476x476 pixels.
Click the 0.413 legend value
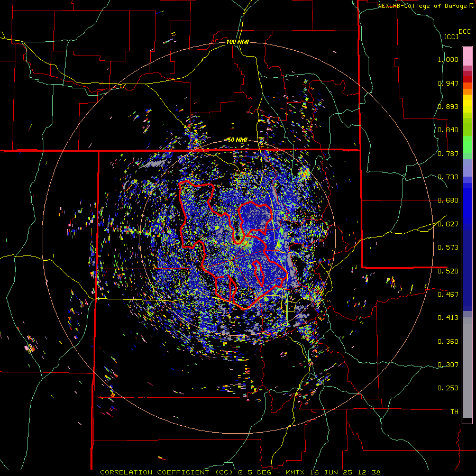tap(448, 318)
